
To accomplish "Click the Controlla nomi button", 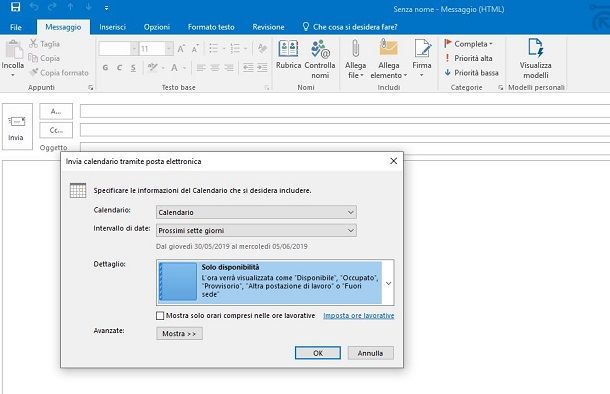I will 320,59.
